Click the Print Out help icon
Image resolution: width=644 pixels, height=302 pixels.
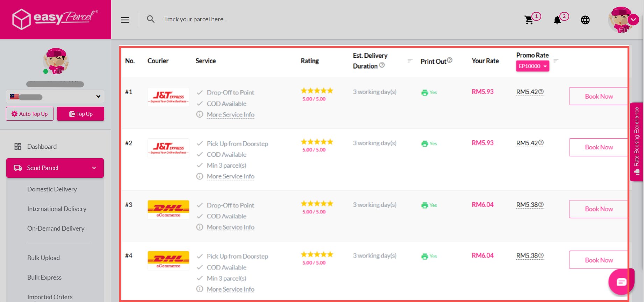click(x=450, y=60)
